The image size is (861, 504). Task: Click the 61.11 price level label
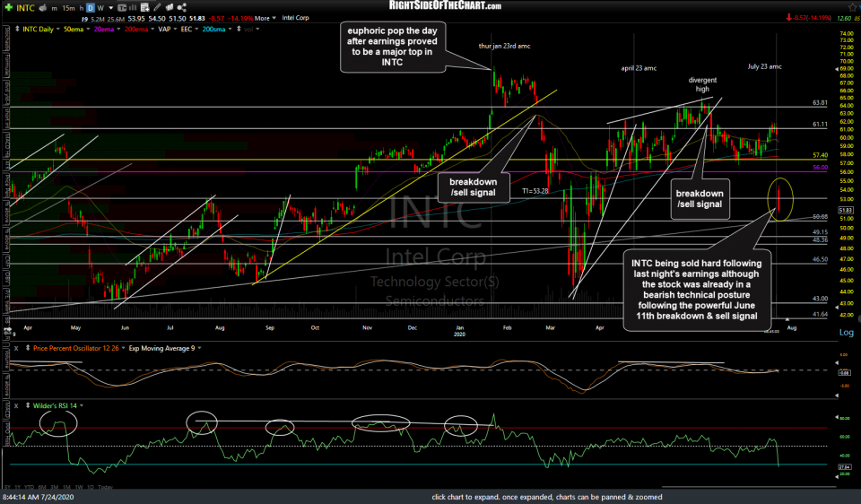820,124
